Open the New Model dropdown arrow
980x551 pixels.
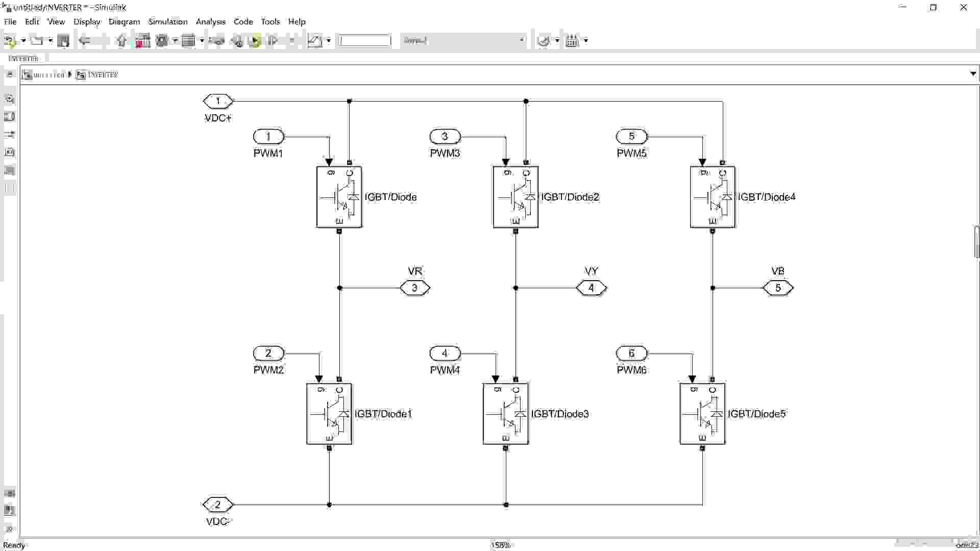(23, 41)
